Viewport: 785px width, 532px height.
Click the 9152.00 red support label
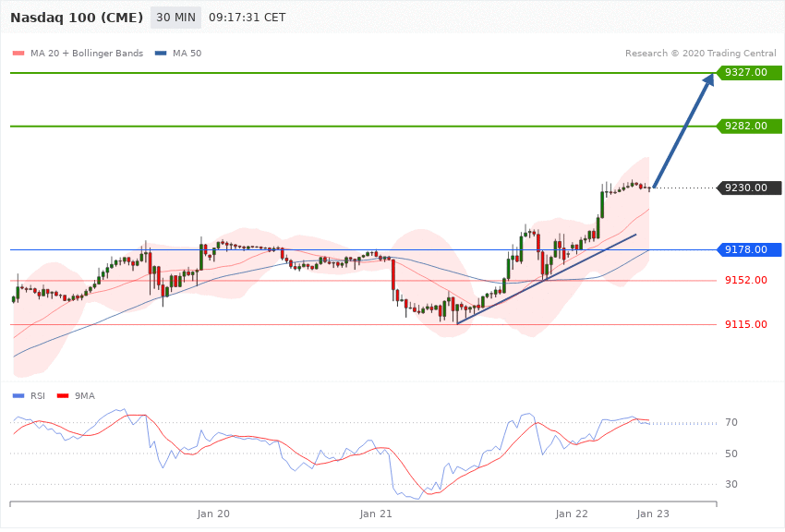pos(746,280)
